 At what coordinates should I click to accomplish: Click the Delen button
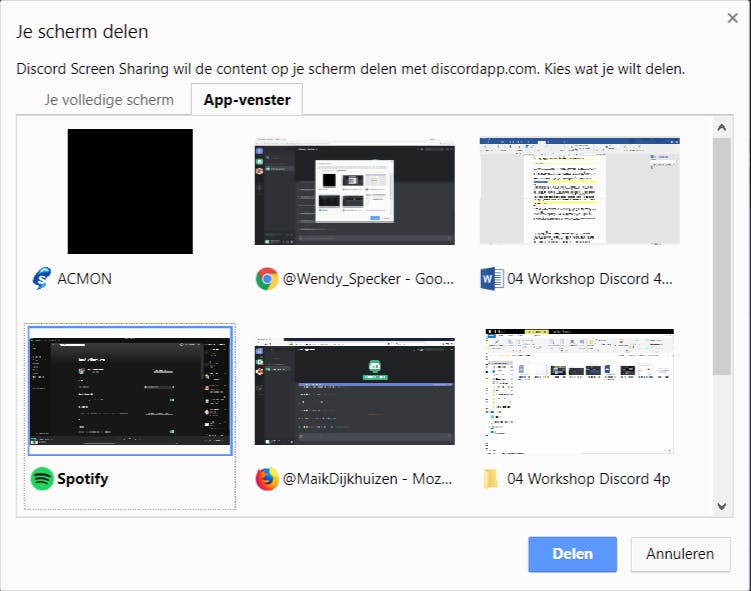click(572, 554)
